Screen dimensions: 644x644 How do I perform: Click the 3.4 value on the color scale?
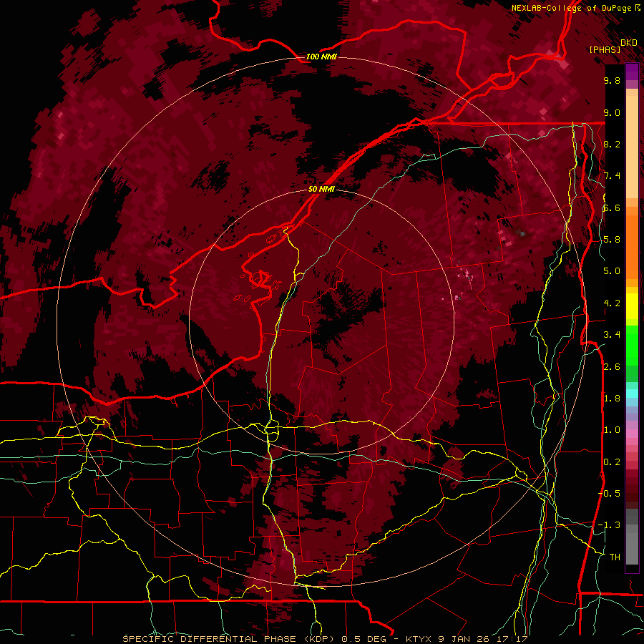[612, 335]
